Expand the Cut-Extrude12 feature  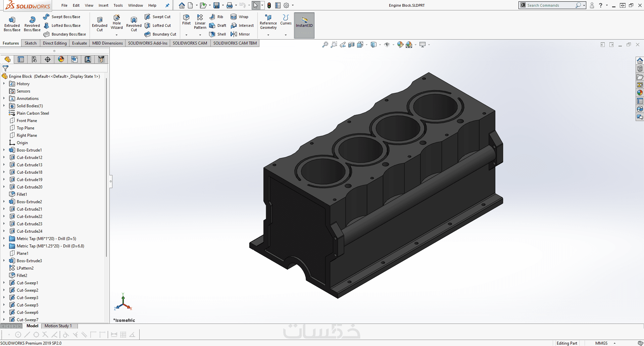pyautogui.click(x=4, y=158)
